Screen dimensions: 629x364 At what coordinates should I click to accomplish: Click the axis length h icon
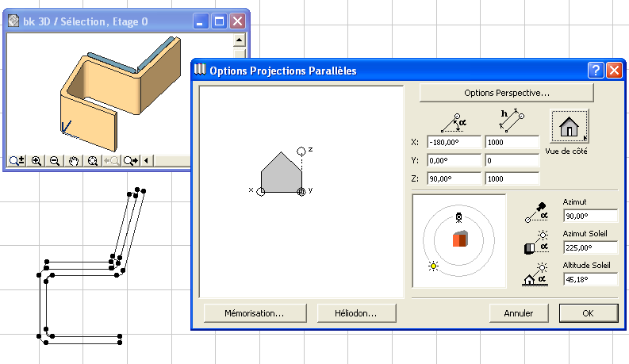(x=512, y=121)
